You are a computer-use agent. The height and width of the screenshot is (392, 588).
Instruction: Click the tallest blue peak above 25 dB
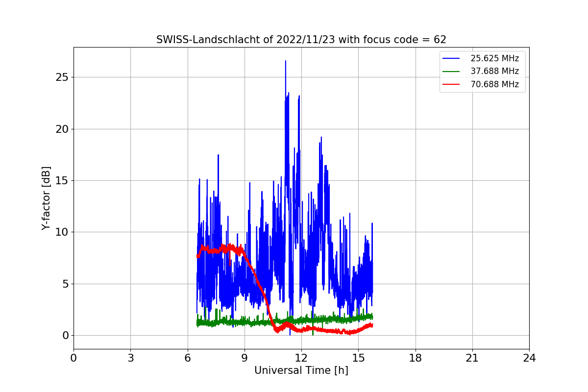[x=286, y=62]
